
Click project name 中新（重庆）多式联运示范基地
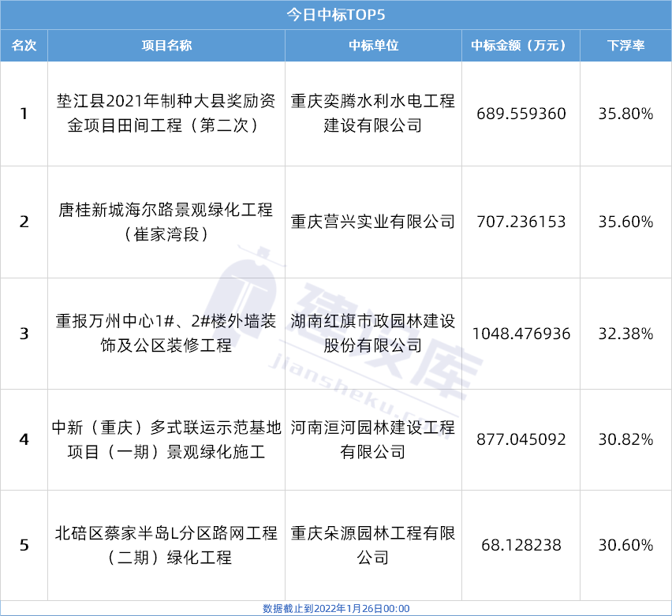[x=166, y=439]
